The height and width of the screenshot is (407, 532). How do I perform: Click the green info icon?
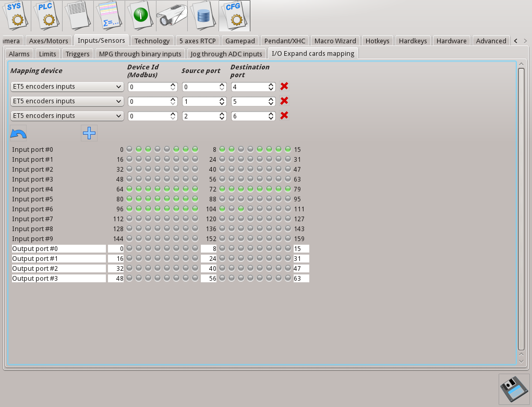pos(140,16)
